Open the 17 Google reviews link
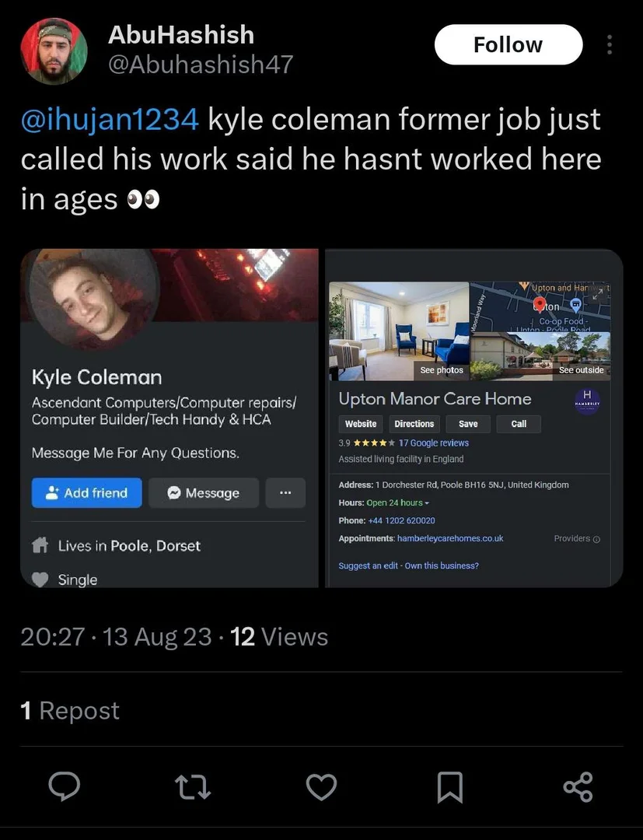Viewport: 643px width, 840px height. 434,443
